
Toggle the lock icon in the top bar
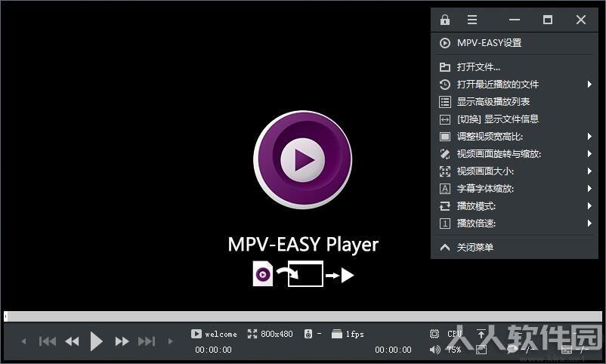pos(445,20)
